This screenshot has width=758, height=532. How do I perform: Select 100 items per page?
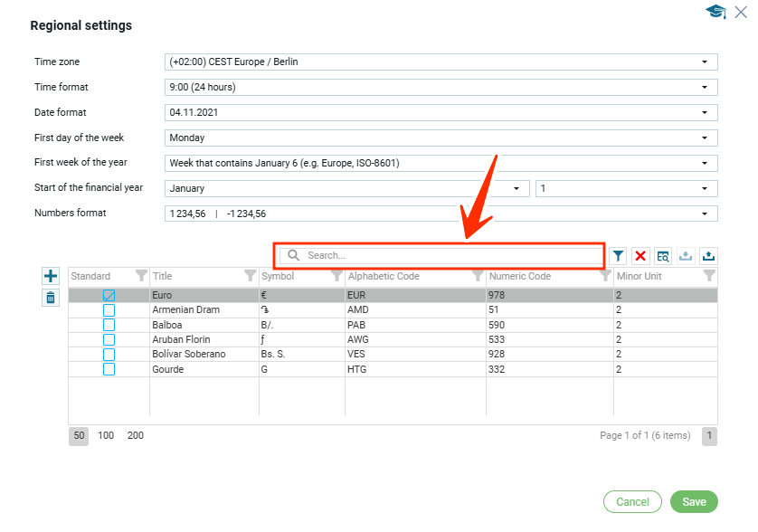click(x=106, y=436)
